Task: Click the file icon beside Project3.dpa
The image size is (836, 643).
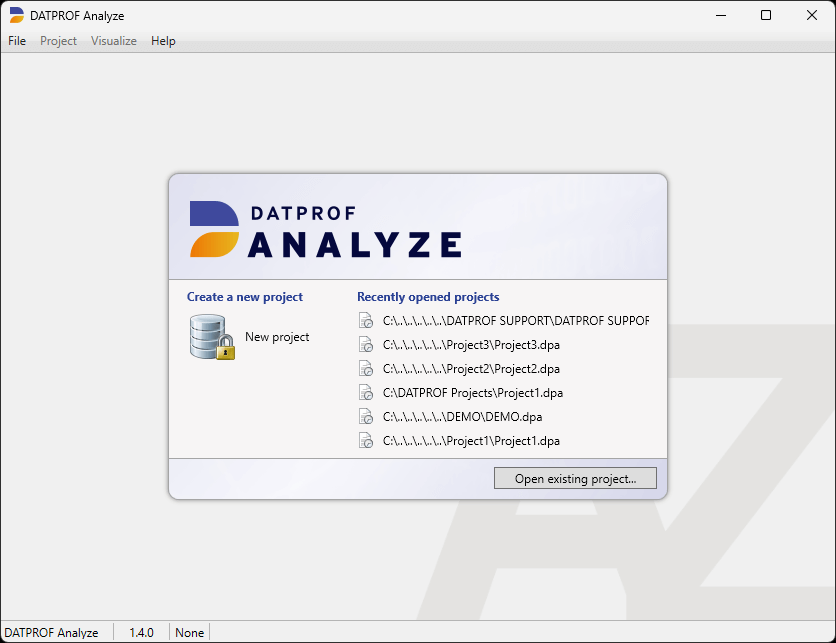Action: 366,344
